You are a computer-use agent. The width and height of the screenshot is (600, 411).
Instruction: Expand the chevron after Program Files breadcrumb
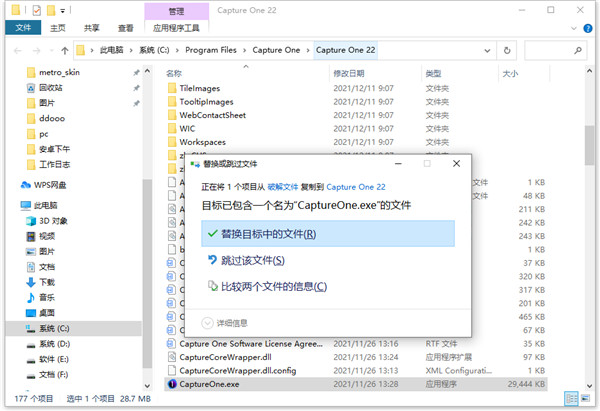[245, 51]
